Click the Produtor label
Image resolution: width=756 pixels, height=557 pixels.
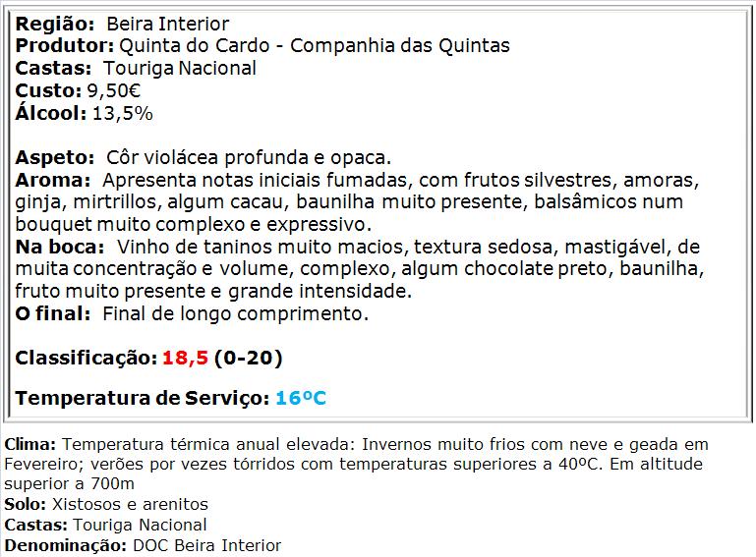pos(65,45)
